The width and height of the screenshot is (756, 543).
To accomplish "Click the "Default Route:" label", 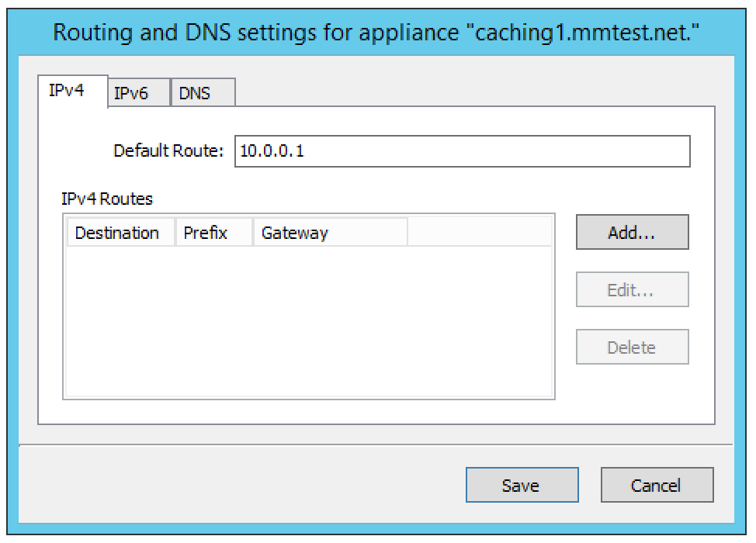I will (168, 150).
